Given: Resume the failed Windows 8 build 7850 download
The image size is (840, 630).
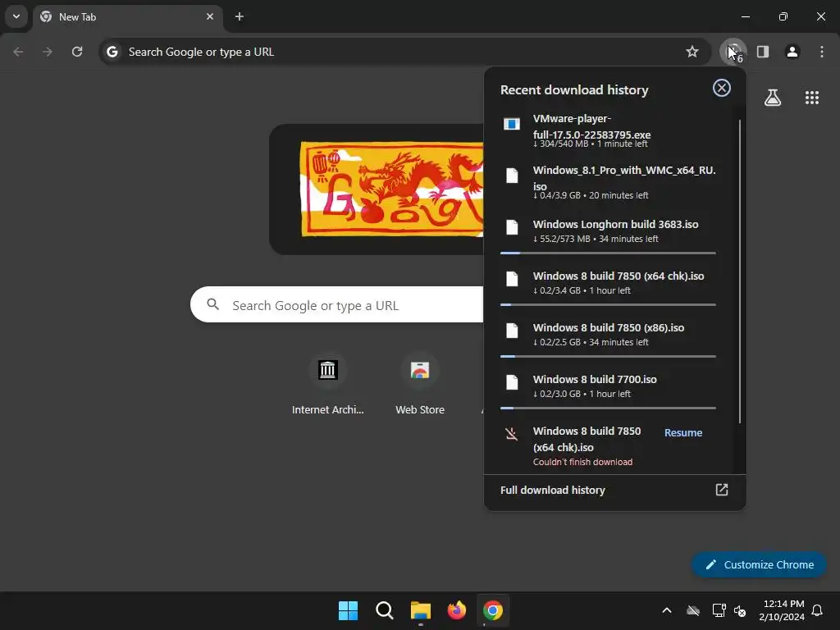Looking at the screenshot, I should 683,433.
